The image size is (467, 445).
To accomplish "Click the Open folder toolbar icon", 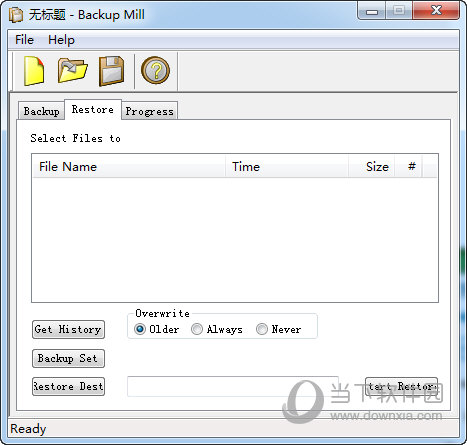I will click(72, 70).
